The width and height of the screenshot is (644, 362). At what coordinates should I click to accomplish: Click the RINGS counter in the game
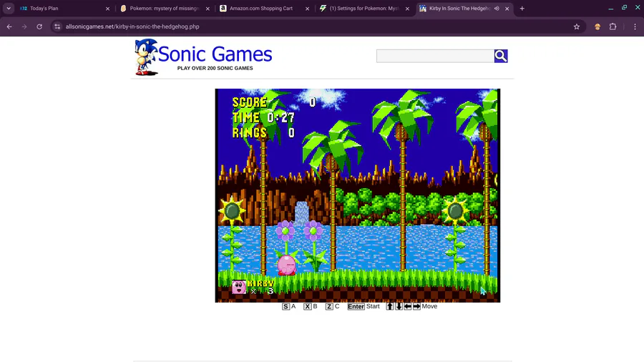[x=263, y=133]
